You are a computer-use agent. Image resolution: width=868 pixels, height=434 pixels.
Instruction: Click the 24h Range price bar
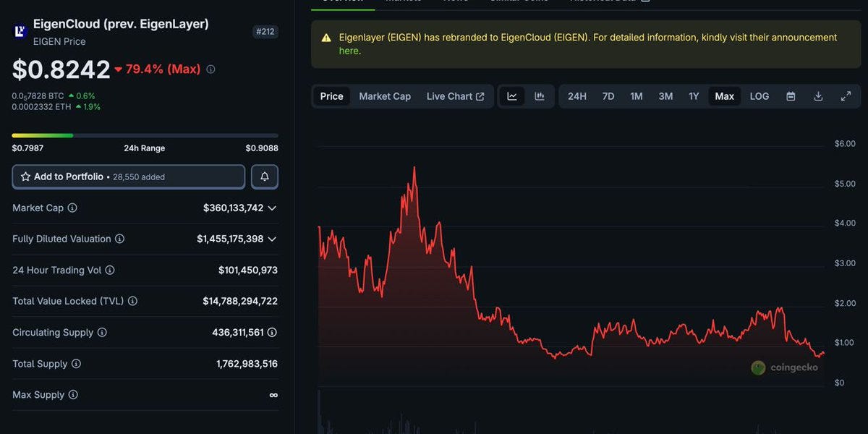click(145, 135)
